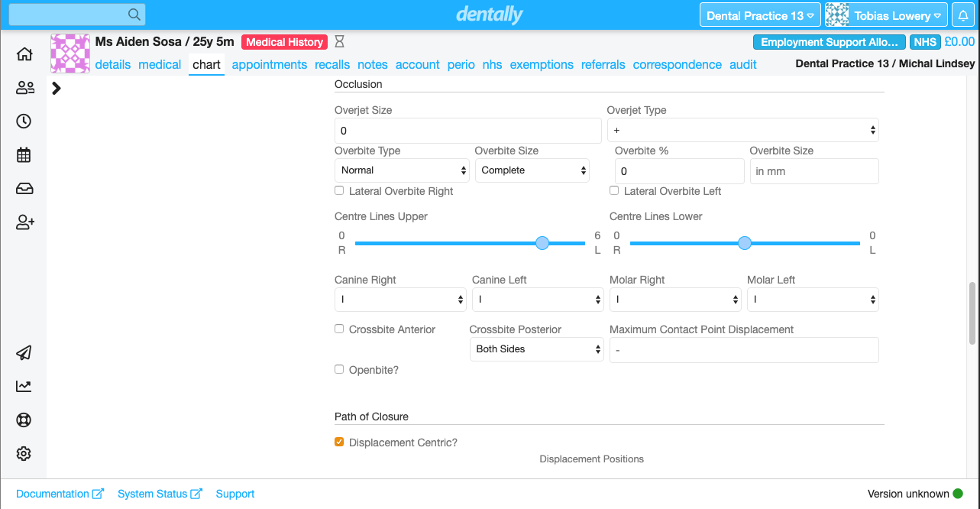Viewport: 980px width, 509px height.
Task: Enable Lateral Overbite Right checkbox
Action: coord(339,190)
